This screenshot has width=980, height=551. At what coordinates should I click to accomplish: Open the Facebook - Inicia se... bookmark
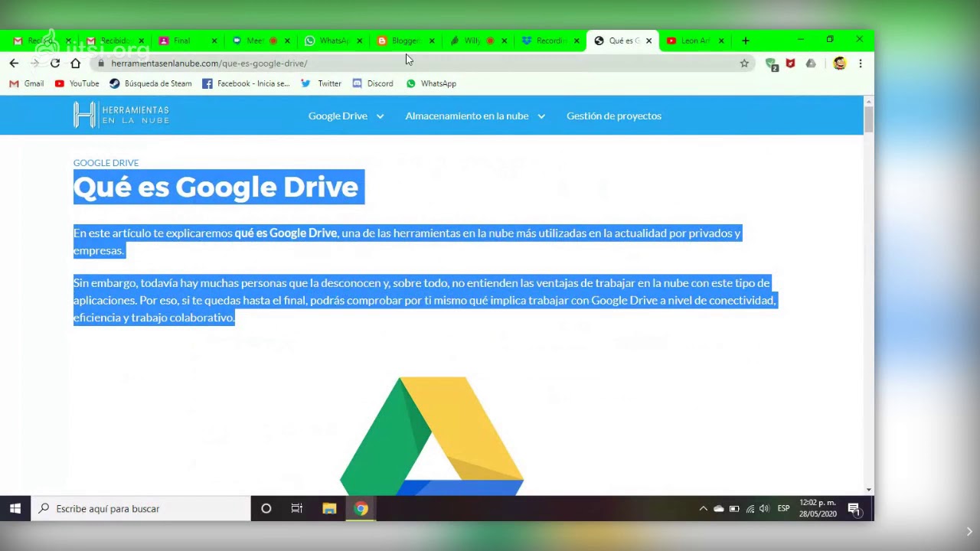coord(246,83)
